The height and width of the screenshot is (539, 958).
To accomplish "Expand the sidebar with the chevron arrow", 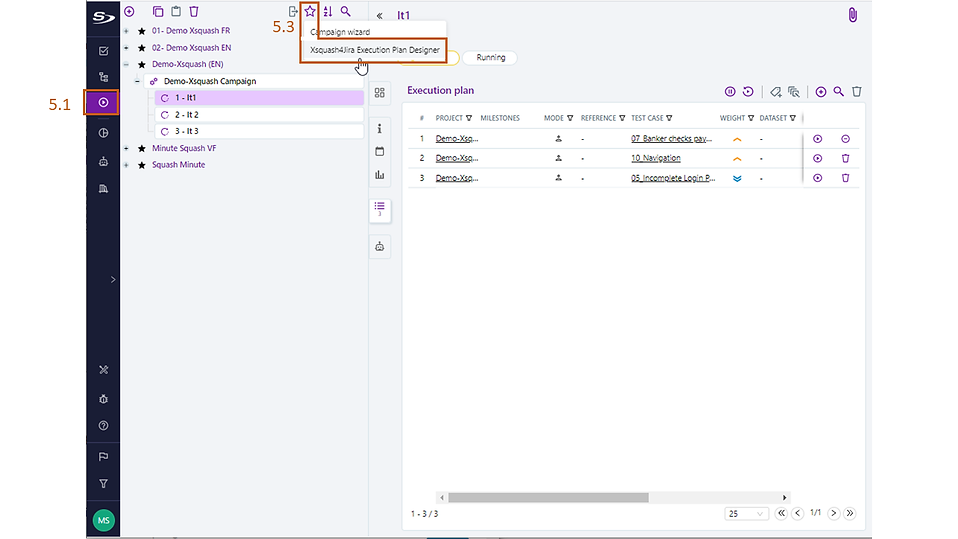I will tap(113, 280).
